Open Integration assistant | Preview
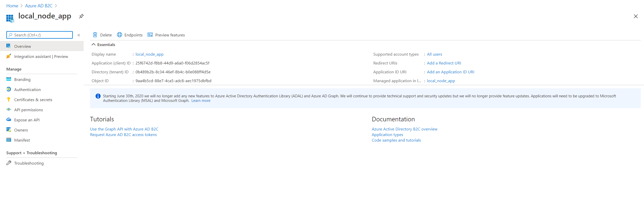Viewport: 644px width, 224px height. 42,56
